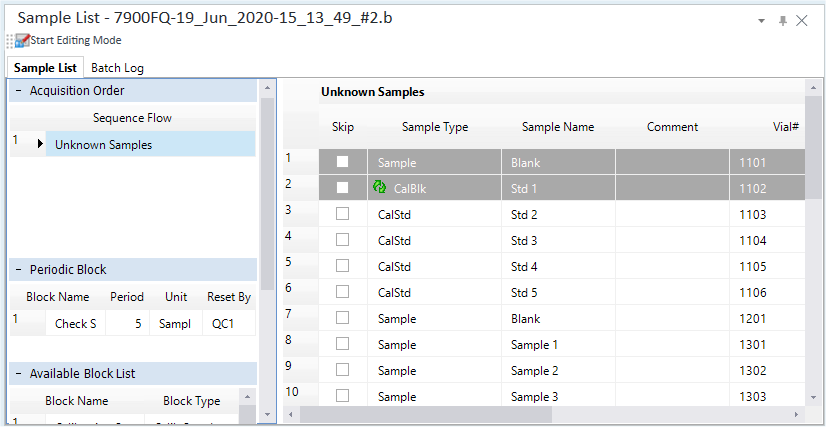This screenshot has height=427, width=826.
Task: Click the left panel scroll up arrow
Action: tap(268, 87)
